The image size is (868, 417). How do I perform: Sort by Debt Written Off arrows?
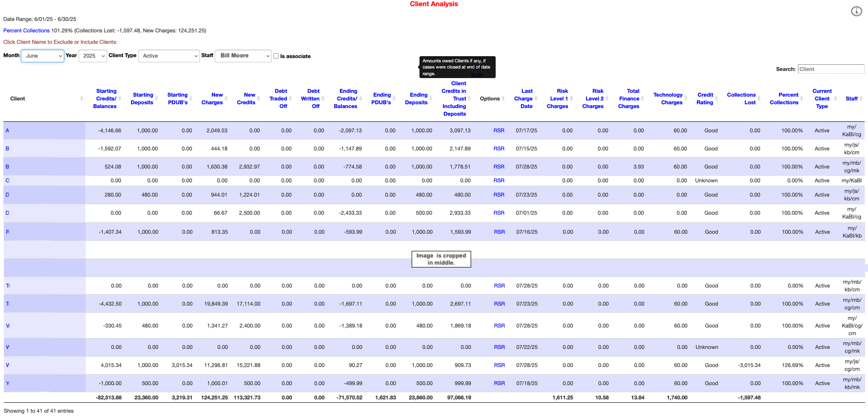323,99
